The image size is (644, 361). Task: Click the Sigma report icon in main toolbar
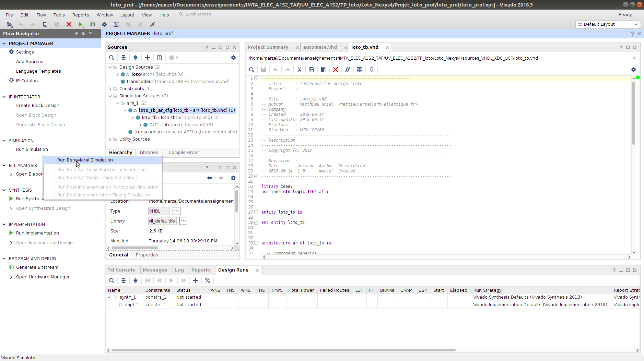tap(116, 24)
